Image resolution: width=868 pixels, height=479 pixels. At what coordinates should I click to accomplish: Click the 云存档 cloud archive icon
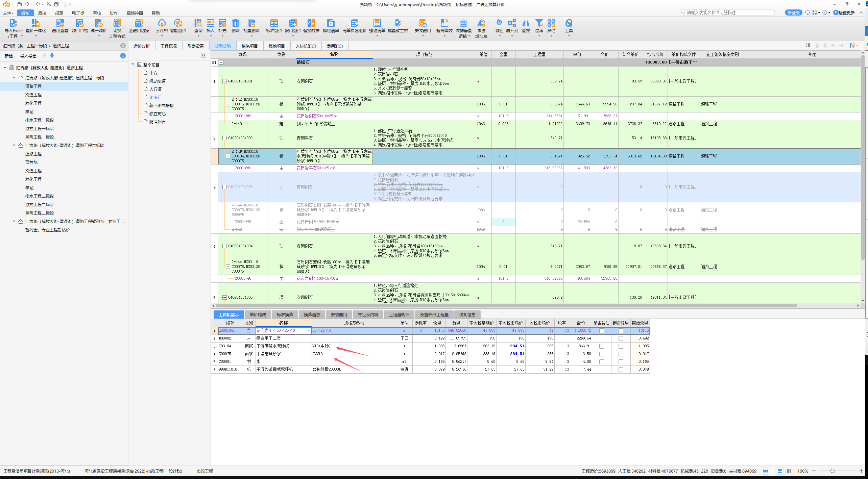click(x=162, y=23)
